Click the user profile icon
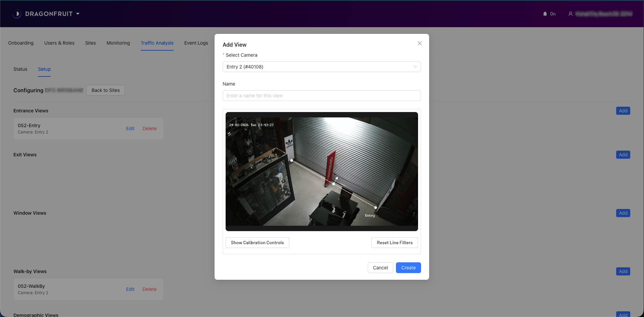644x317 pixels. click(x=570, y=14)
